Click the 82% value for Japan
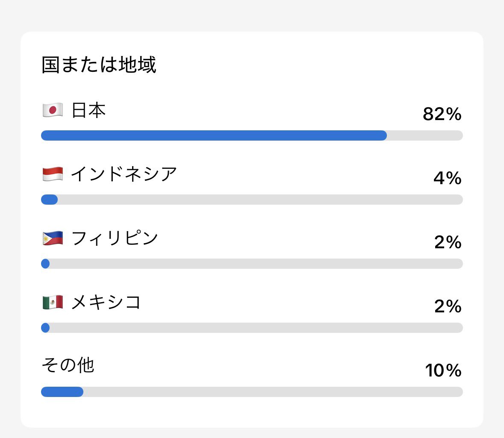Viewport: 504px width, 438px height. coord(442,114)
